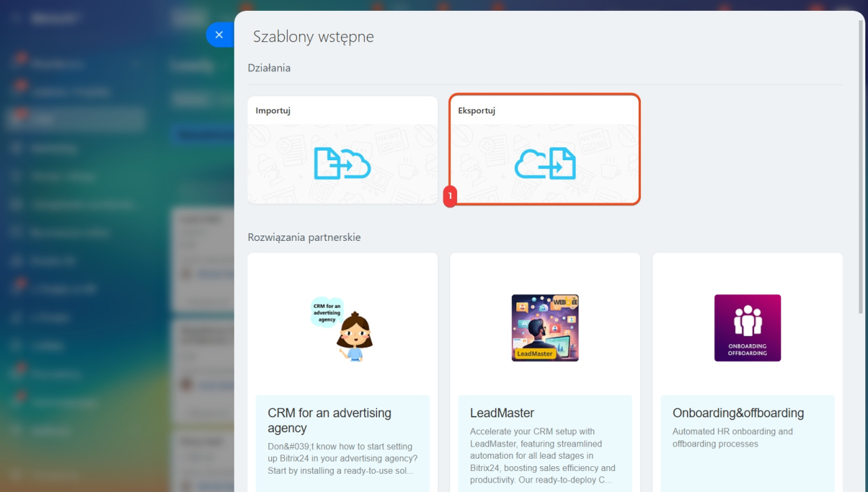
Task: Click the girl character in CRM agency illustration
Action: click(355, 337)
